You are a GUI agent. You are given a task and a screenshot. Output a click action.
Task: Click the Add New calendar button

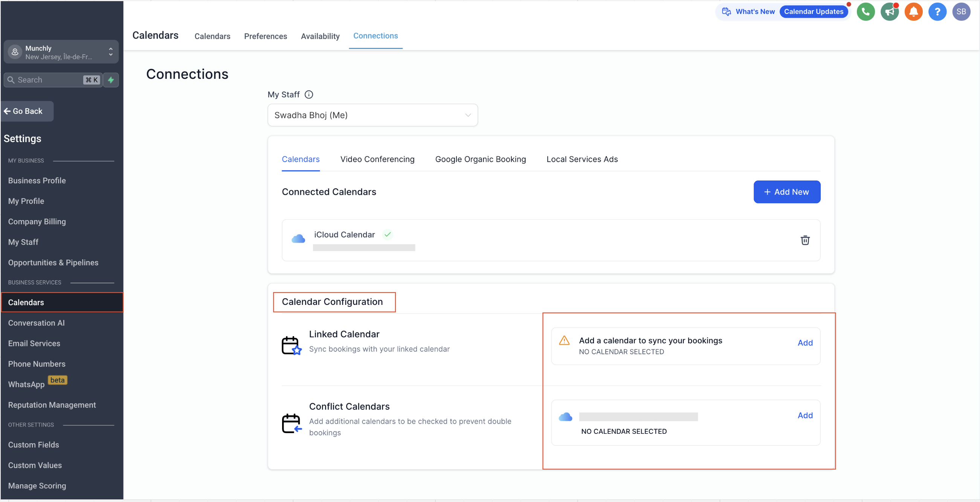point(786,192)
